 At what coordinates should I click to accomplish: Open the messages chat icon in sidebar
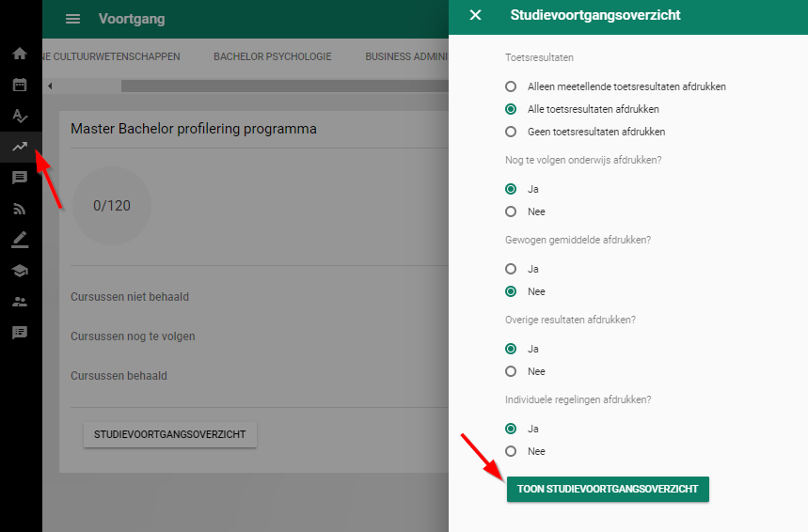[x=20, y=178]
